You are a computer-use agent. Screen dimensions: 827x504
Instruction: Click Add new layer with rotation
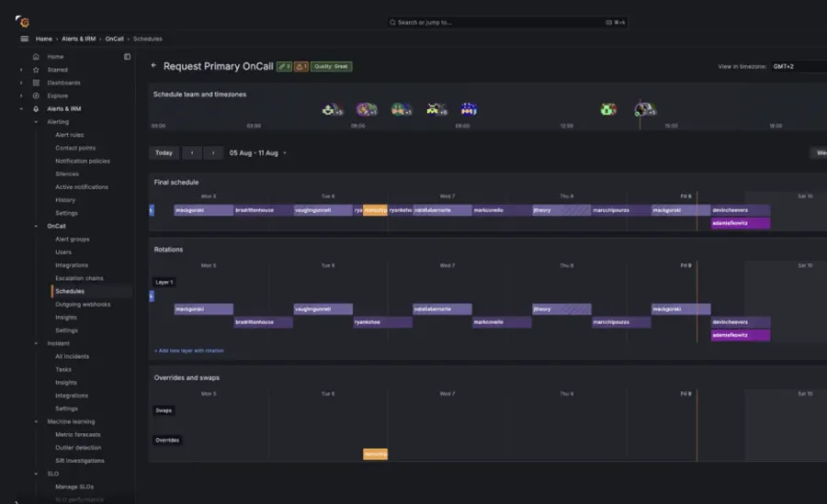tap(188, 351)
